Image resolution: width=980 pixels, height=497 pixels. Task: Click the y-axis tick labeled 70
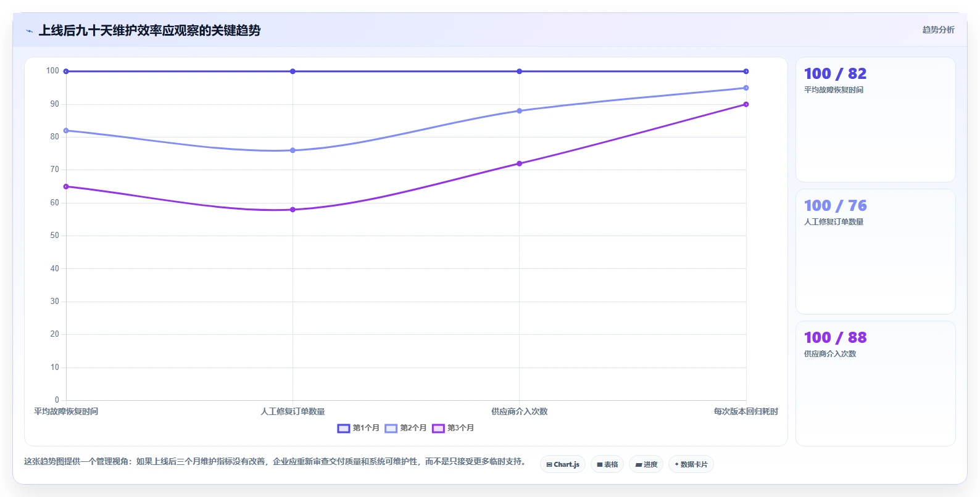click(x=55, y=170)
